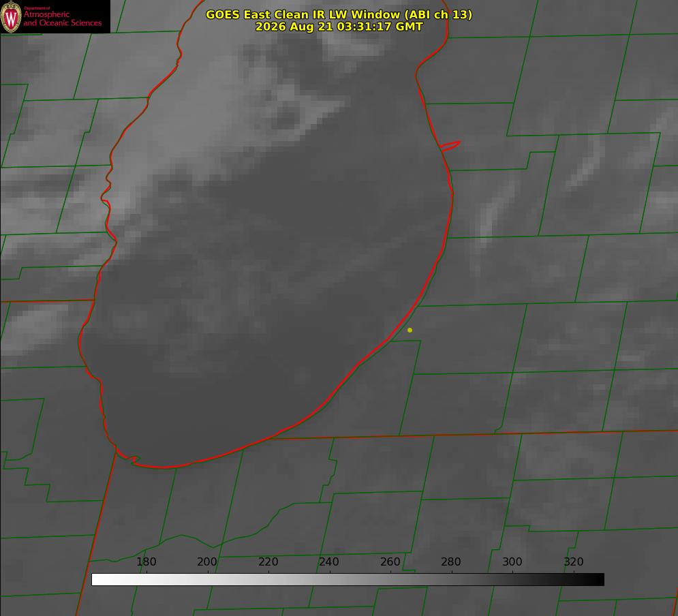Click the small red peninsula outline on east shore
This screenshot has height=616, width=678.
point(450,146)
